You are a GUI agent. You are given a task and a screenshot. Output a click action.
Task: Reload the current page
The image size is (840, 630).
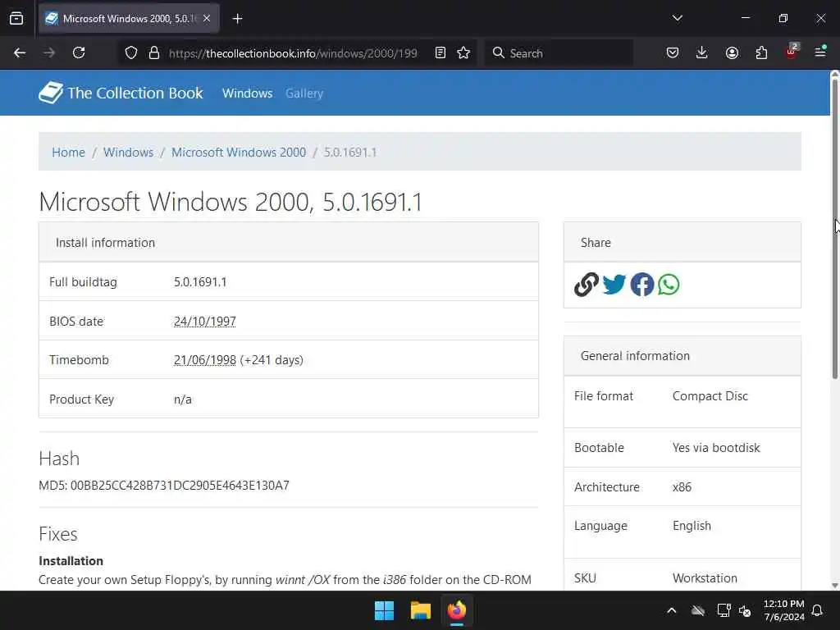pos(79,53)
